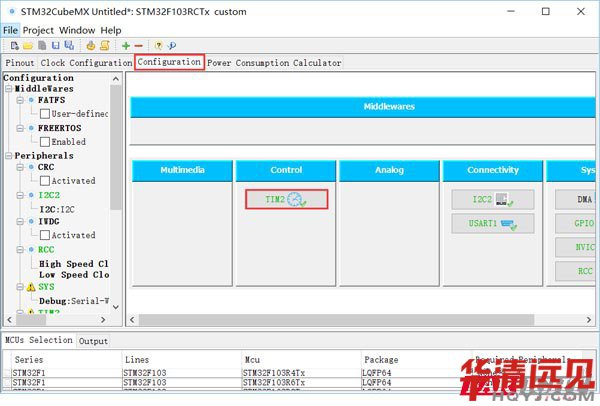
Task: Click the STM32CubeMX title bar app icon
Action: (x=12, y=11)
